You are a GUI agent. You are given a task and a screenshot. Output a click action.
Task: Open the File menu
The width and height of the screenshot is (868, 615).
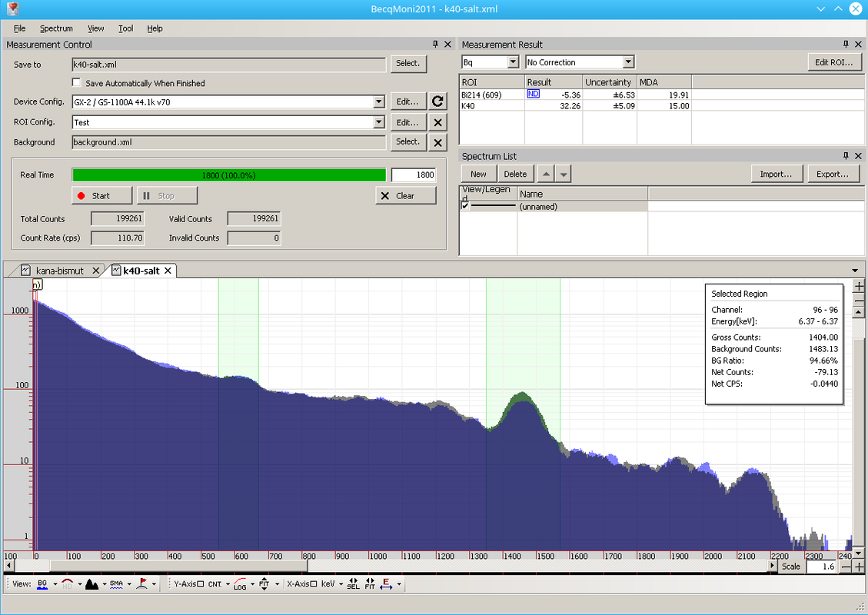[19, 28]
